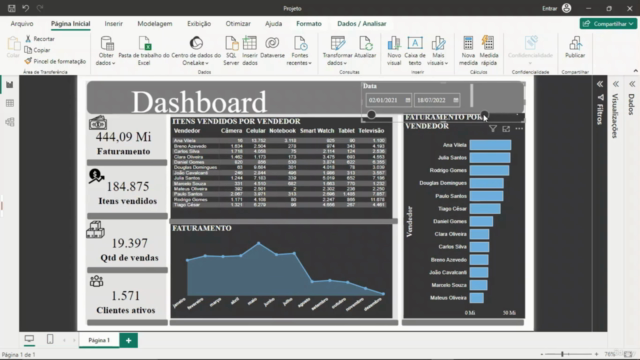Screen dimensions: 640x360
Task: Open end date calendar picker
Action: coord(456,100)
